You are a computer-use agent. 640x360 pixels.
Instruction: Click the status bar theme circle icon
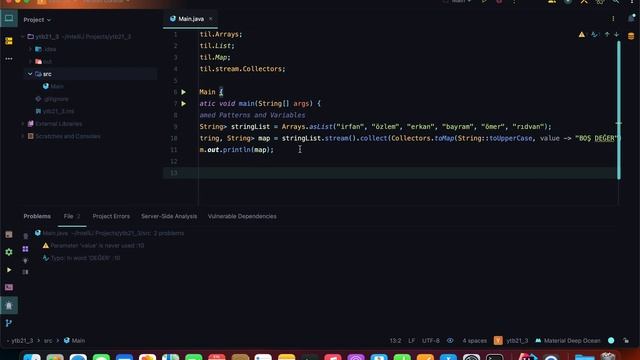click(x=611, y=340)
